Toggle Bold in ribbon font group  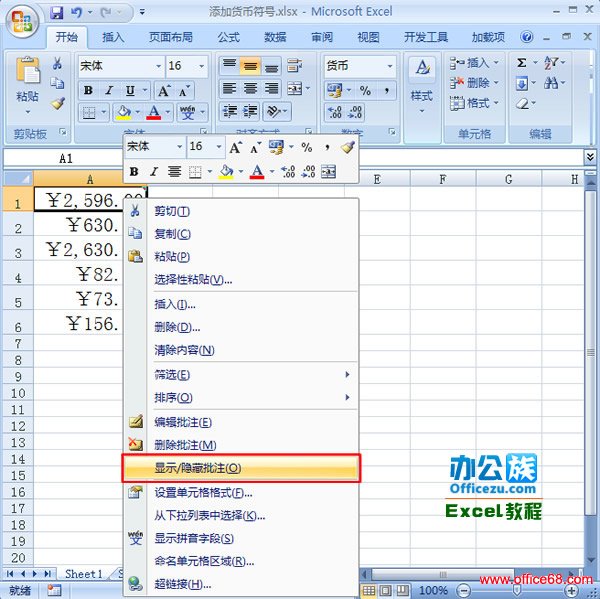[88, 90]
